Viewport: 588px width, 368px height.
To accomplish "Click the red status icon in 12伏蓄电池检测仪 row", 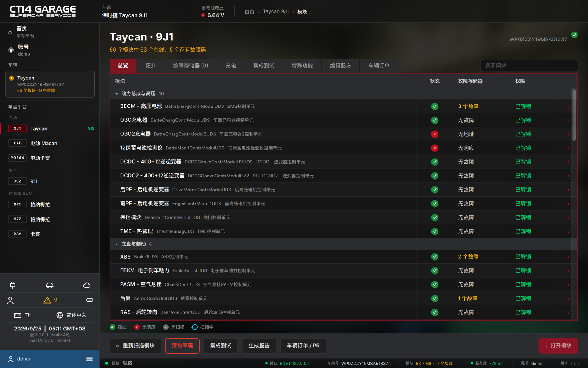I will click(x=435, y=148).
